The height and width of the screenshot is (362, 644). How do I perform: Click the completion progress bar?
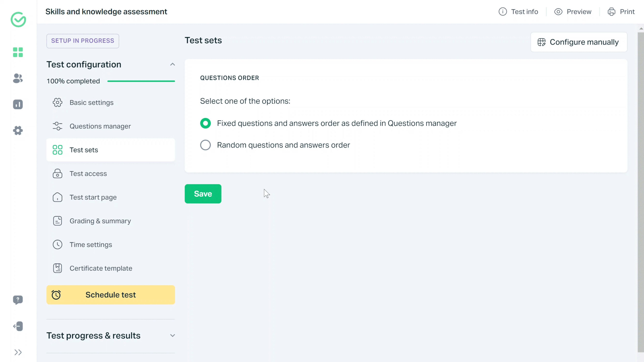coord(141,81)
